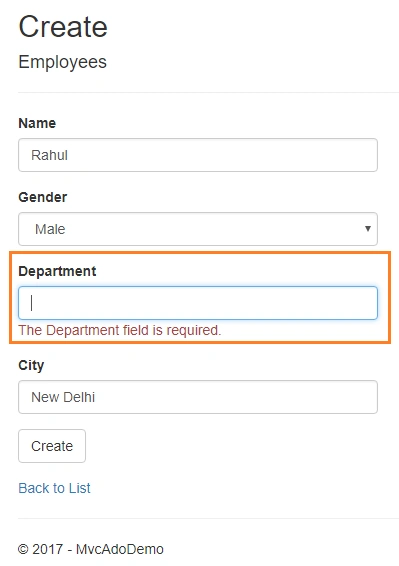Click the divider line below Employees

point(208,92)
